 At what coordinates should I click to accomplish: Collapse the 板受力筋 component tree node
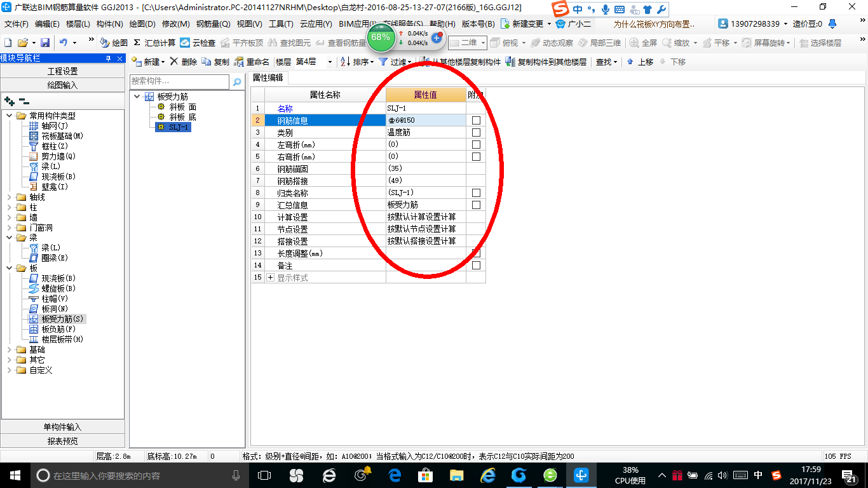138,97
